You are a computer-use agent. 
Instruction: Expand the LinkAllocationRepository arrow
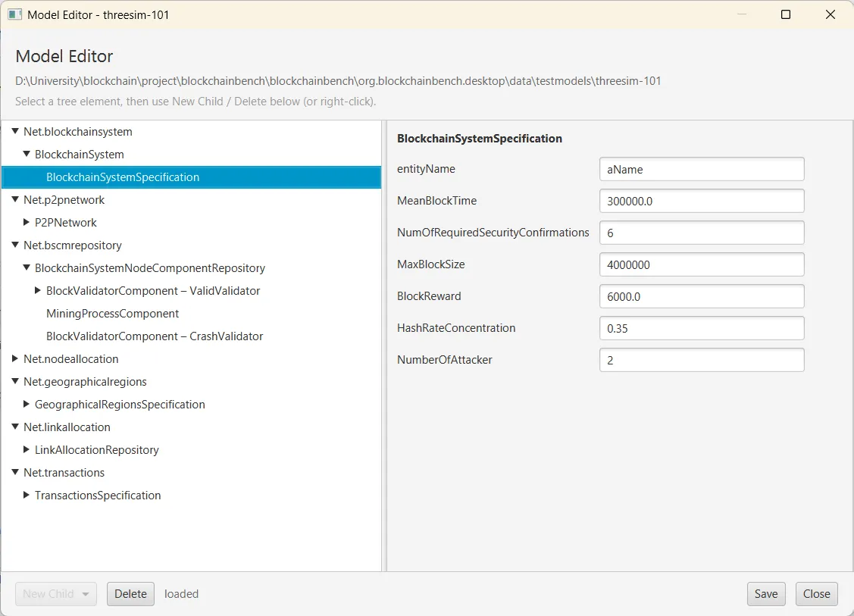pyautogui.click(x=26, y=449)
